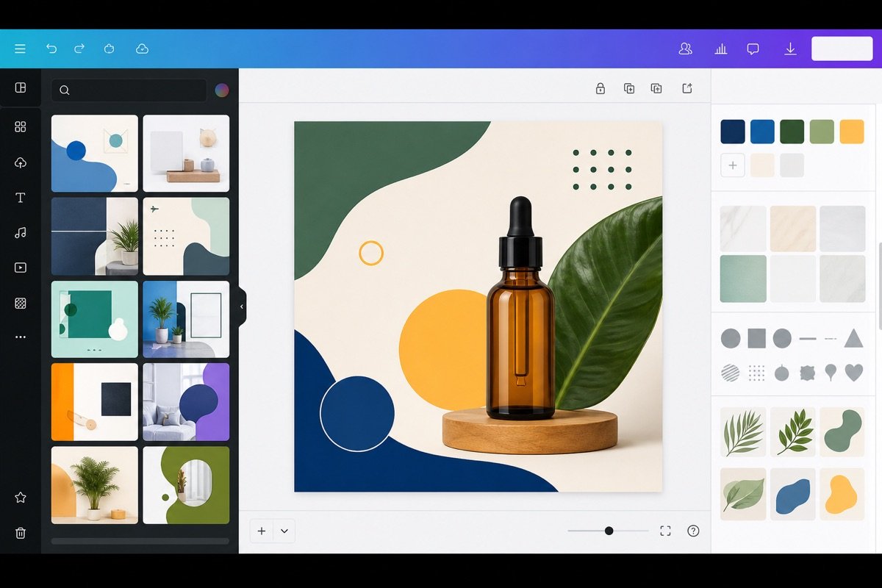This screenshot has width=882, height=588.
Task: Click the undo arrow
Action: (51, 49)
